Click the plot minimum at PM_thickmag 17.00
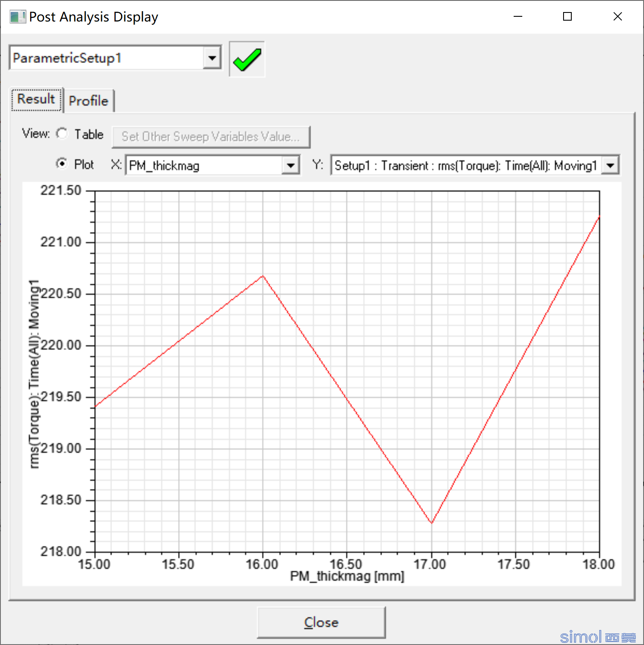The image size is (644, 645). click(x=431, y=523)
